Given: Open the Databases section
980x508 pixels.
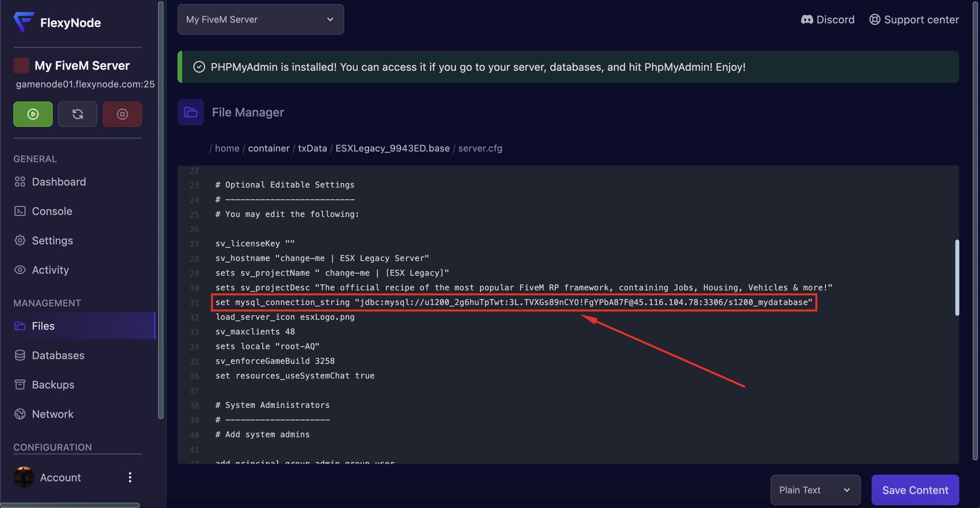Looking at the screenshot, I should [x=58, y=355].
